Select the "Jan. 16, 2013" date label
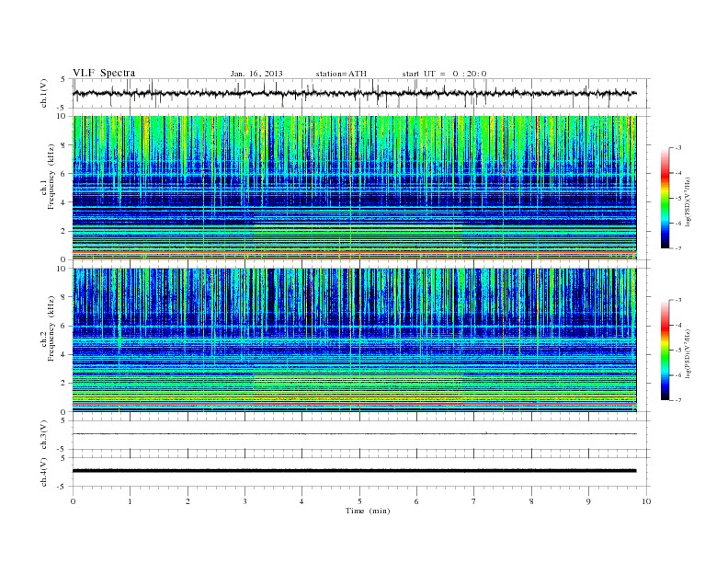 pyautogui.click(x=256, y=74)
